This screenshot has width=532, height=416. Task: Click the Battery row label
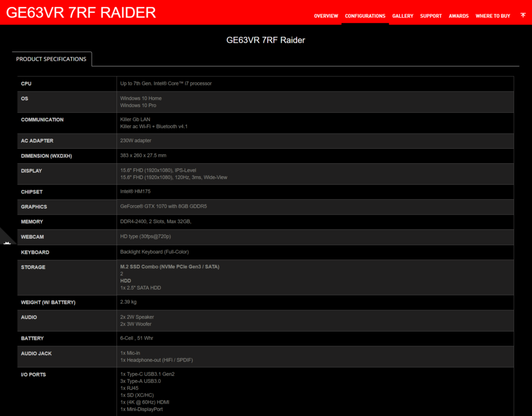(33, 339)
